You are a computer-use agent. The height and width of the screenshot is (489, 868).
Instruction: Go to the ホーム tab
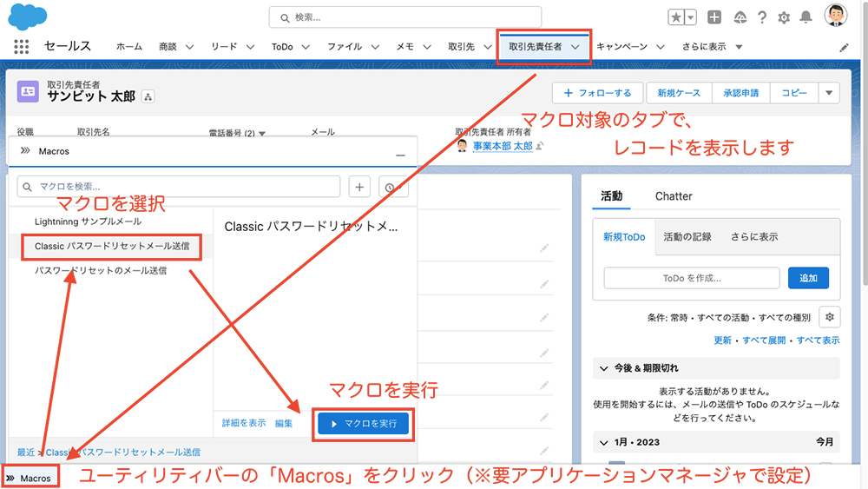(x=129, y=47)
